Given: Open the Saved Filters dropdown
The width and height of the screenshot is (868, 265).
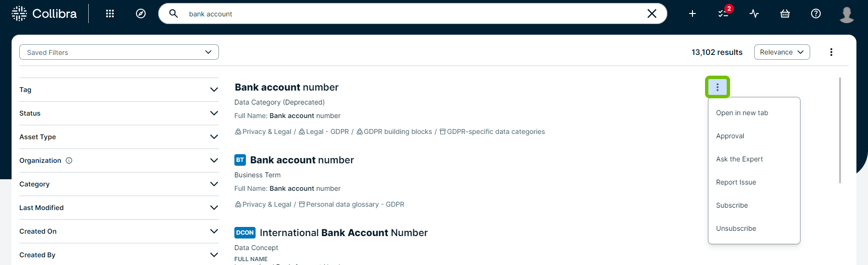Looking at the screenshot, I should click(119, 52).
